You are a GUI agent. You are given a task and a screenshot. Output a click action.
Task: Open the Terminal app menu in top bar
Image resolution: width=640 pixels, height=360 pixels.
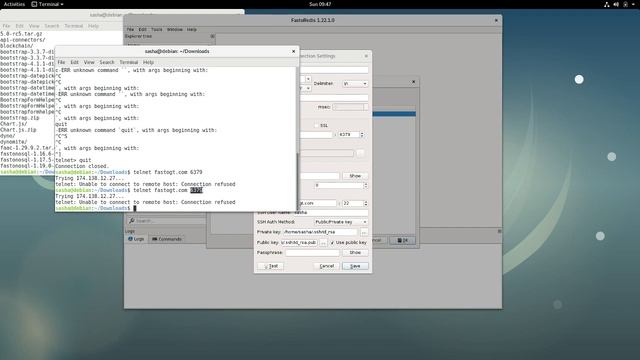click(x=48, y=4)
